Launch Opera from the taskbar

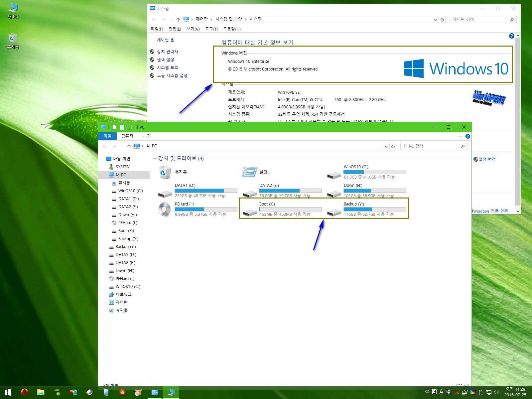click(x=24, y=392)
